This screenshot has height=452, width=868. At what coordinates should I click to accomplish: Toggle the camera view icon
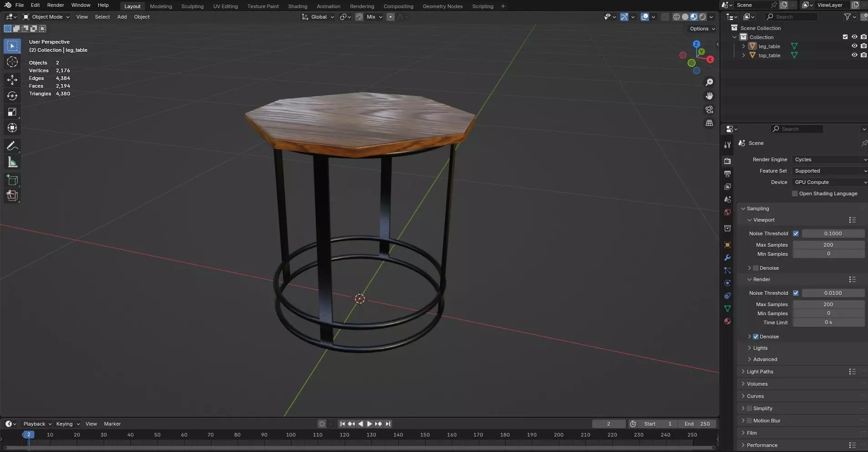[709, 109]
